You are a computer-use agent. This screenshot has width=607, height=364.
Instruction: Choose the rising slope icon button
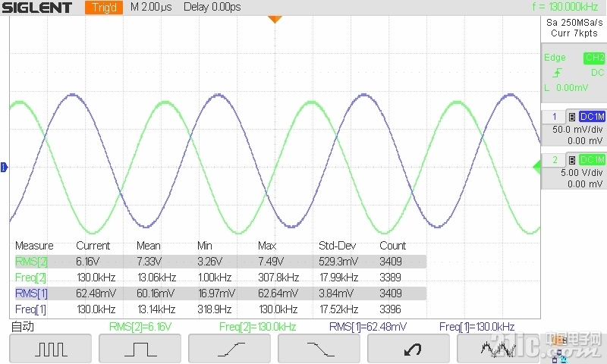[229, 349]
